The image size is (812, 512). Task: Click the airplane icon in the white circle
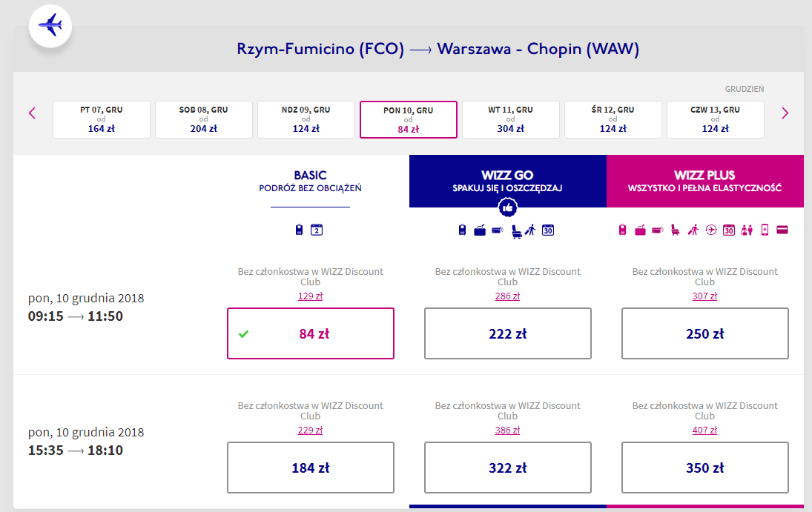[50, 25]
